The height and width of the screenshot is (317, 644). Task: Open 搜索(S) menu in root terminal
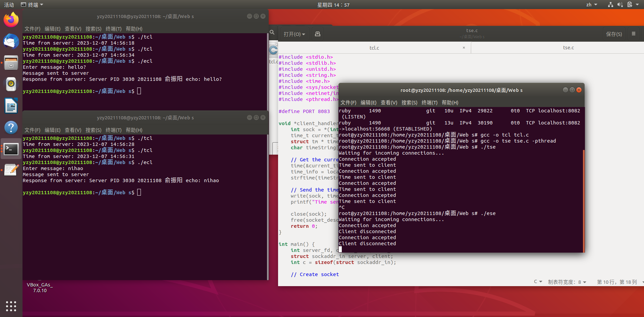coord(410,103)
